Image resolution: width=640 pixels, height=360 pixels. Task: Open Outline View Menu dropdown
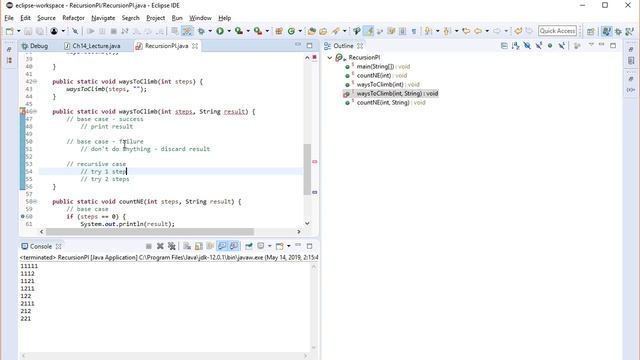click(x=591, y=45)
